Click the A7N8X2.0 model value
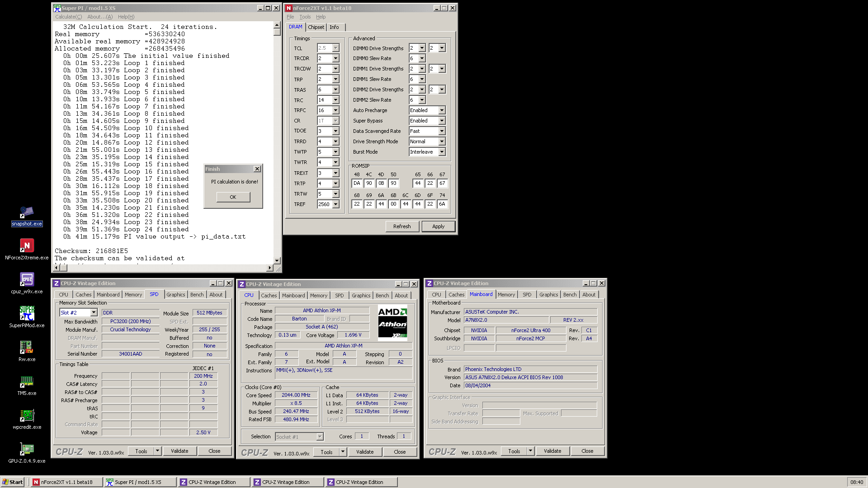The image size is (868, 488). pos(506,320)
